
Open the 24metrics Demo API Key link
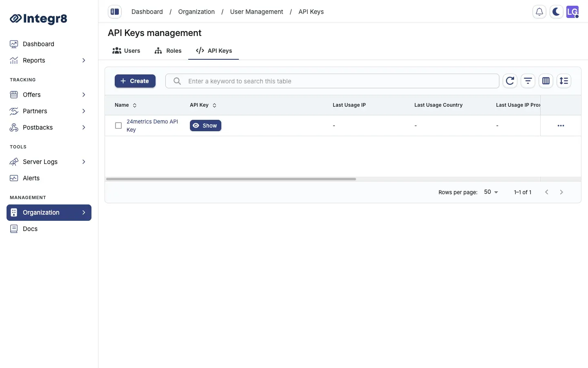152,126
